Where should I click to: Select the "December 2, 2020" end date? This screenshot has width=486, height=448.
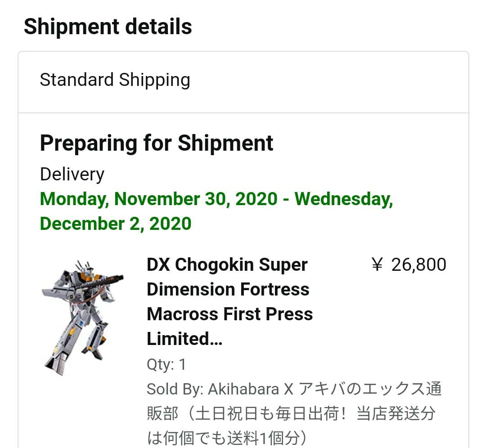[116, 224]
